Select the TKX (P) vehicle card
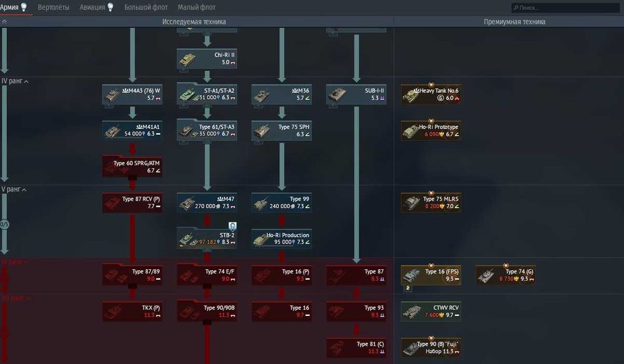The width and height of the screenshot is (624, 364). click(x=132, y=312)
